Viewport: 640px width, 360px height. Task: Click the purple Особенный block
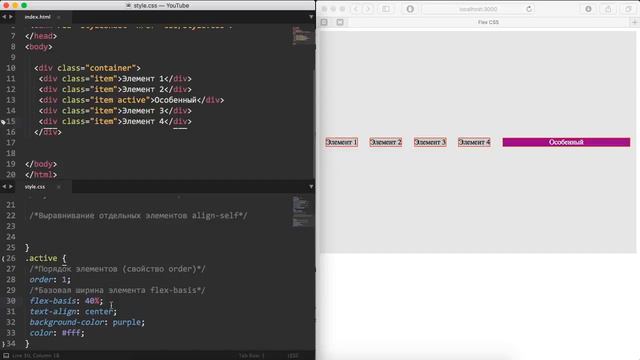tap(566, 142)
